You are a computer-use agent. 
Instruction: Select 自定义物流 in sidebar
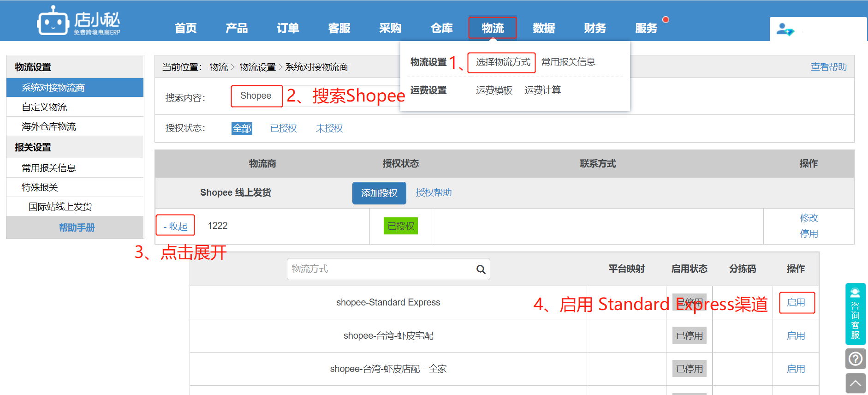tap(75, 107)
